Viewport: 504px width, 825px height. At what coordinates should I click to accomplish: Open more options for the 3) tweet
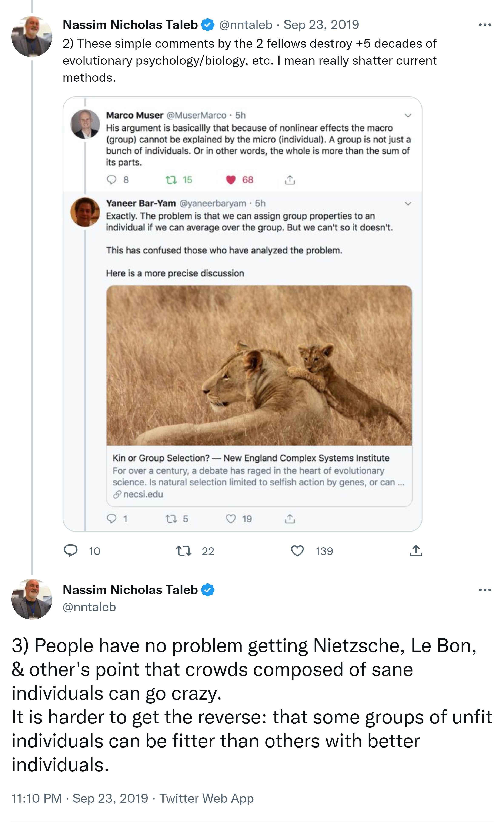(x=485, y=590)
